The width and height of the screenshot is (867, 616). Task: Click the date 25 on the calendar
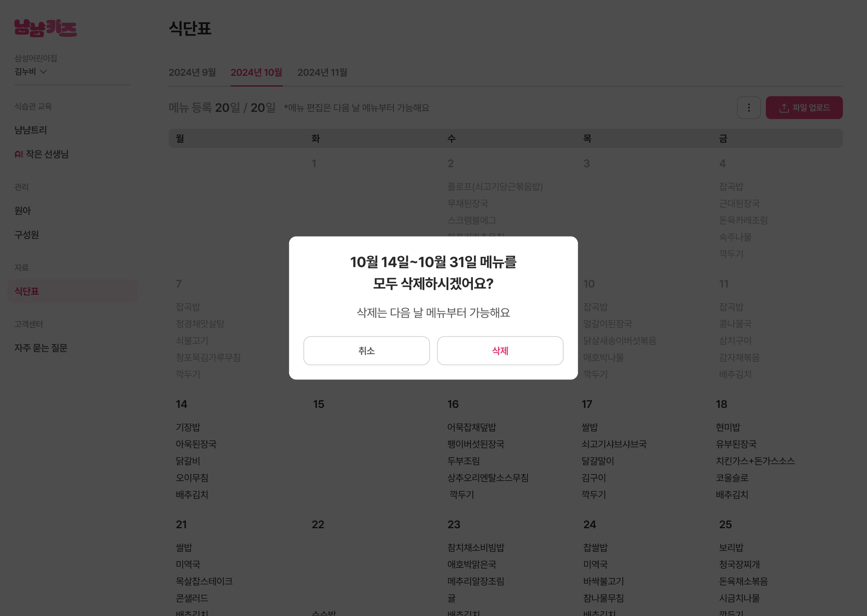pyautogui.click(x=725, y=525)
